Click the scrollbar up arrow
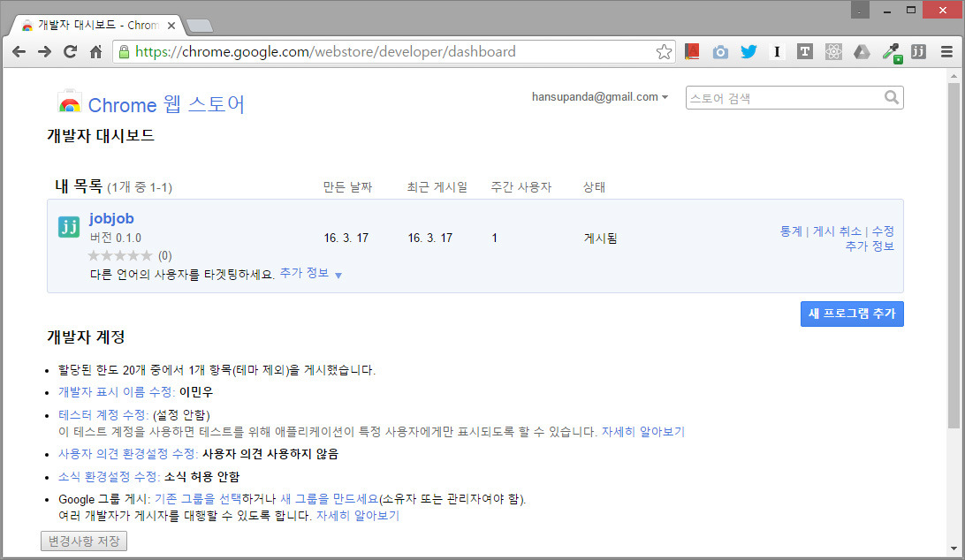Image resolution: width=965 pixels, height=560 pixels. 954,77
